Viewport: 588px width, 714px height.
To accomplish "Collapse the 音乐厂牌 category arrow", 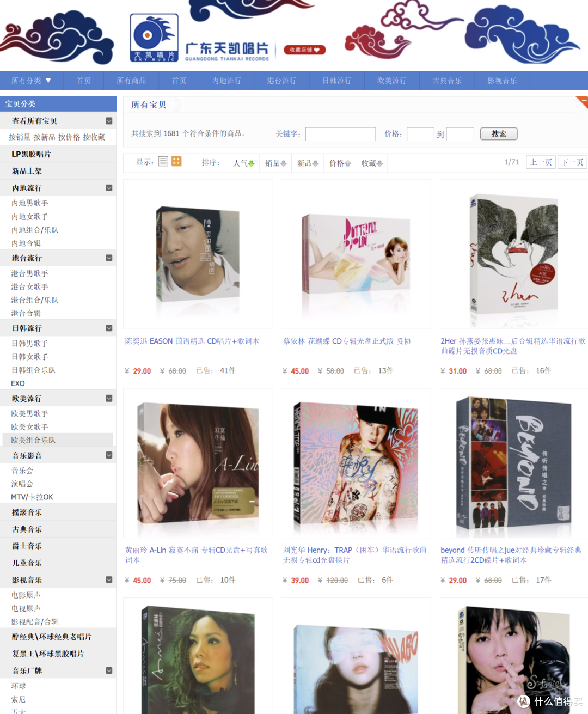I will (109, 671).
